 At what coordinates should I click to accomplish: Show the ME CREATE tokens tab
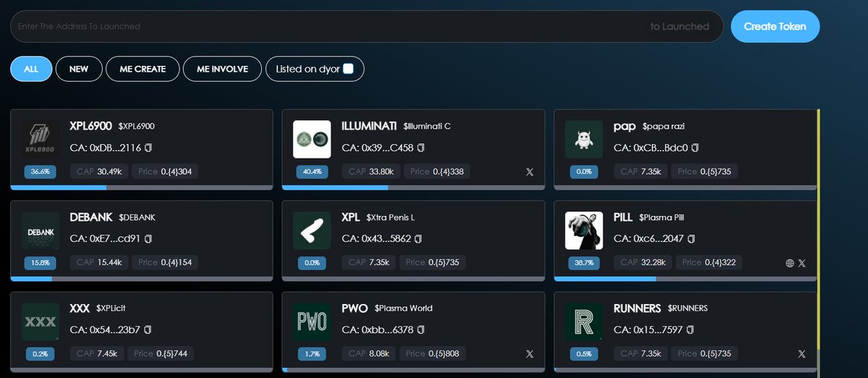pos(142,69)
